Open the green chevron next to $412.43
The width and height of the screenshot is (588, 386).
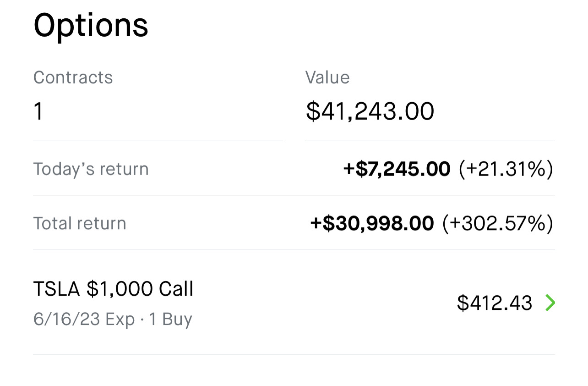[550, 303]
